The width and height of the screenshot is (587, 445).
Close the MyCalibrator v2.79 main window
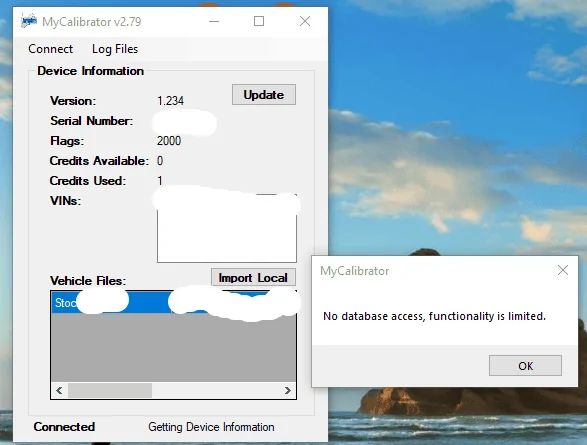click(x=305, y=21)
